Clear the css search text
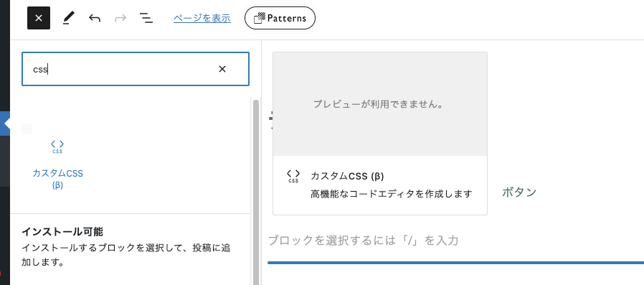644x285 pixels. [222, 69]
